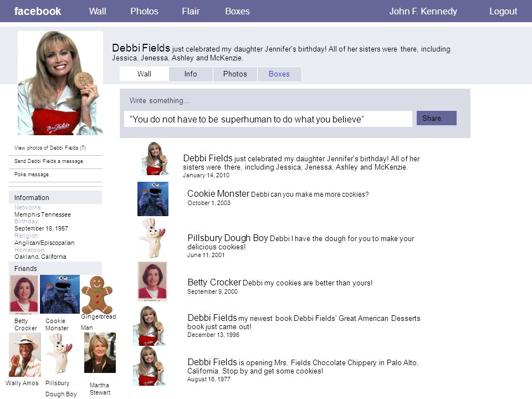
Task: Click the Poke message link
Action: [x=32, y=175]
